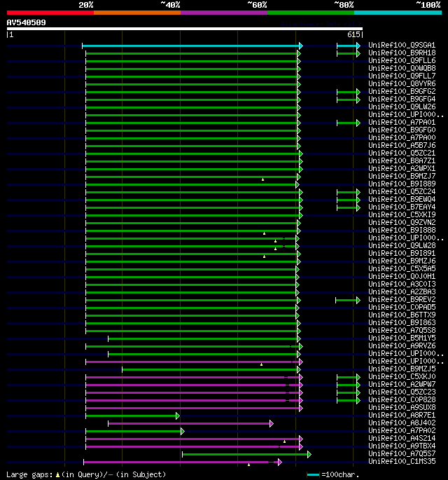This screenshot has height=480, width=448.
Task: Open hit UniRef100_Q9FLL7
Action: (x=402, y=76)
